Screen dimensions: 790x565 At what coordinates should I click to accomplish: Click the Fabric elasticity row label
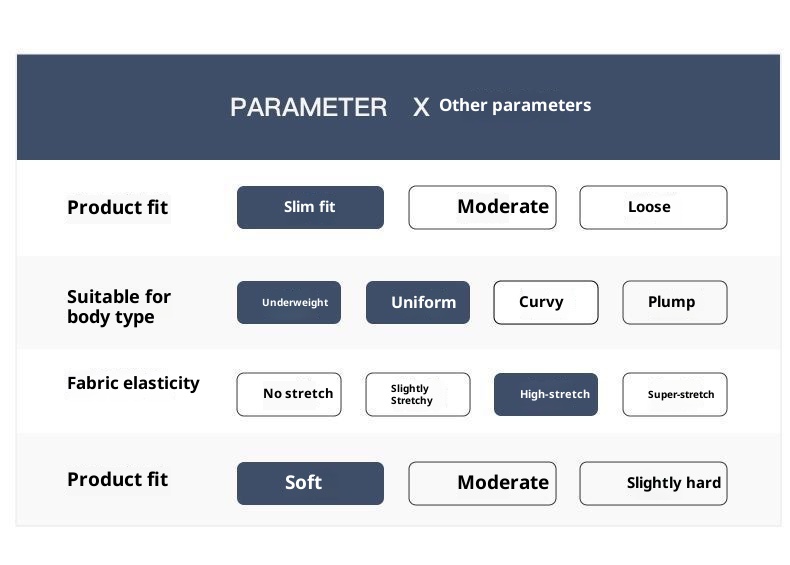coord(133,383)
